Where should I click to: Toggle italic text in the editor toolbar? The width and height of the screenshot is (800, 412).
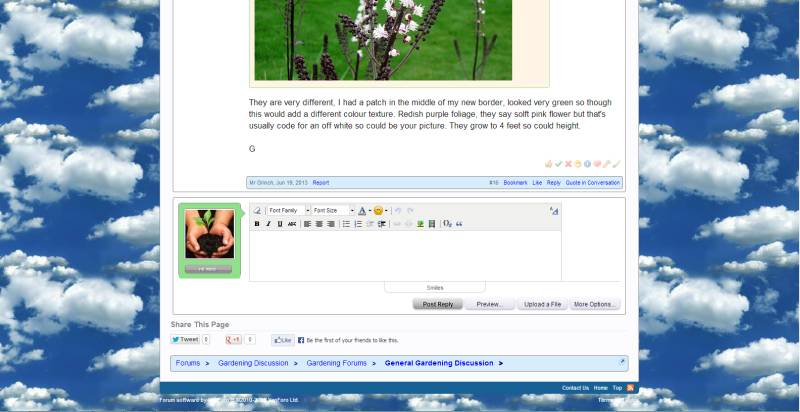(x=268, y=224)
